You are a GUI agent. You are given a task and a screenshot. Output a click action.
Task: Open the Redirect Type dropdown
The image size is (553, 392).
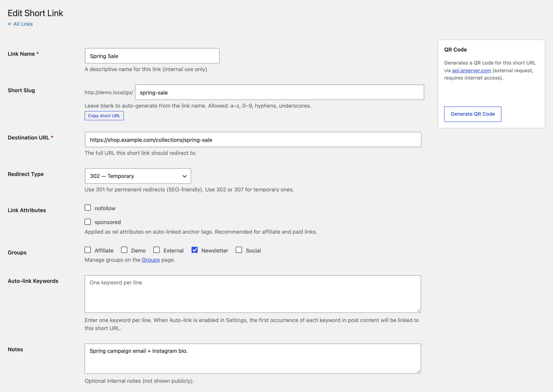click(138, 176)
